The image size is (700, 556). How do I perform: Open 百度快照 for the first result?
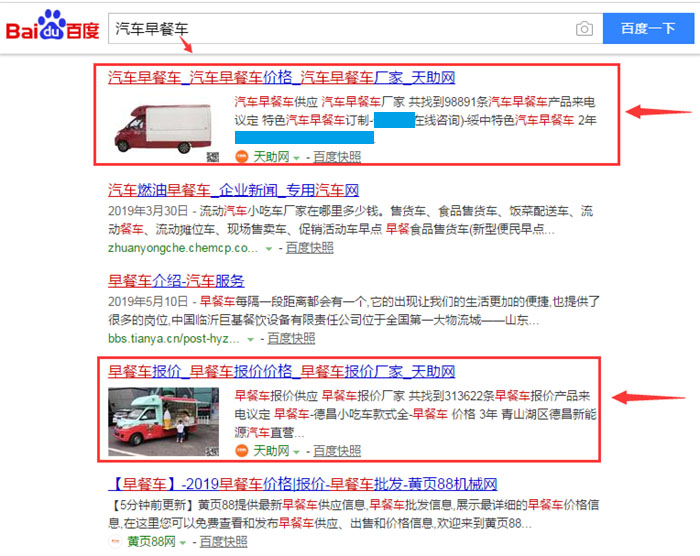point(337,157)
